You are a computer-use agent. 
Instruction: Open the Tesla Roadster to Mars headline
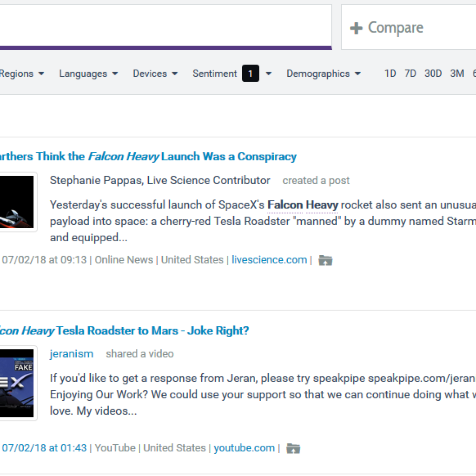124,331
